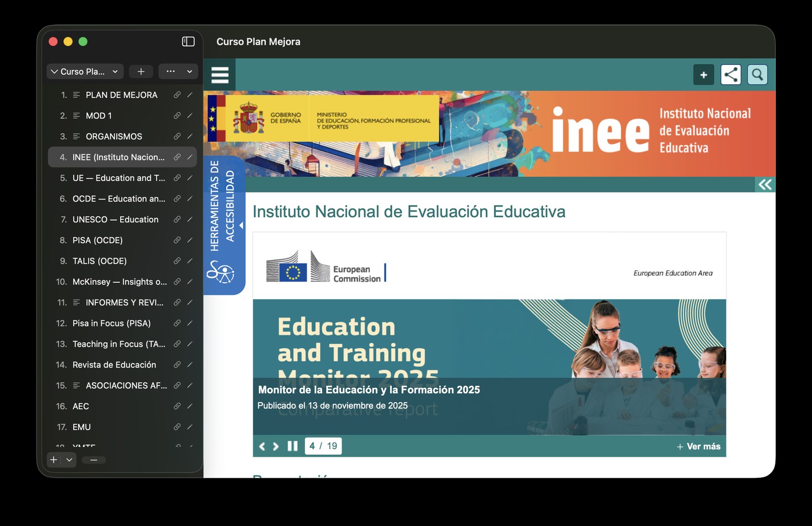Click the link icon on the INFORMES Y REVI... row
Image resolution: width=812 pixels, height=526 pixels.
click(177, 303)
